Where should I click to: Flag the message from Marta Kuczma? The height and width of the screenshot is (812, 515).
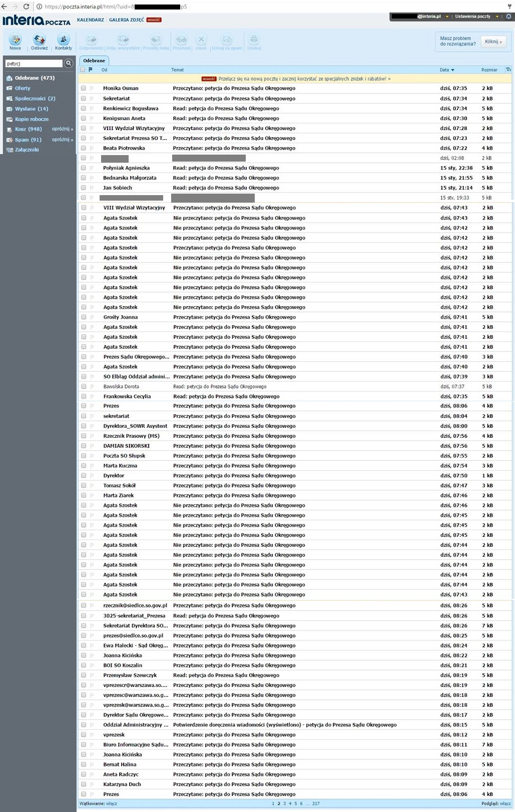(92, 466)
